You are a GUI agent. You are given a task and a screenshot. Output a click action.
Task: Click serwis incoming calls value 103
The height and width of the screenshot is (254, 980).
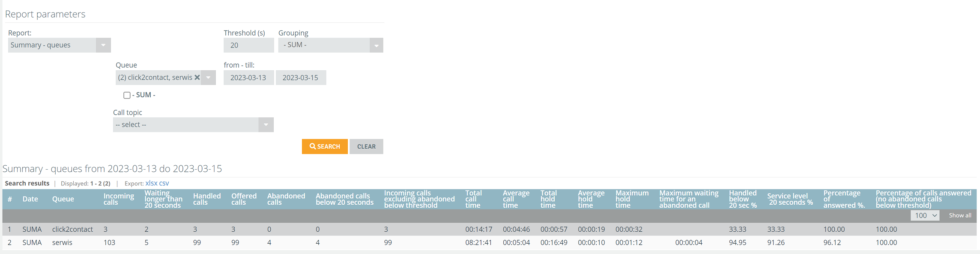pyautogui.click(x=109, y=242)
